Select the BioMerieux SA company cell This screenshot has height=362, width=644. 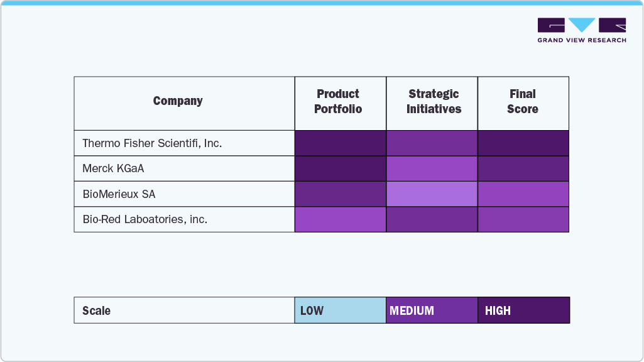coord(119,194)
